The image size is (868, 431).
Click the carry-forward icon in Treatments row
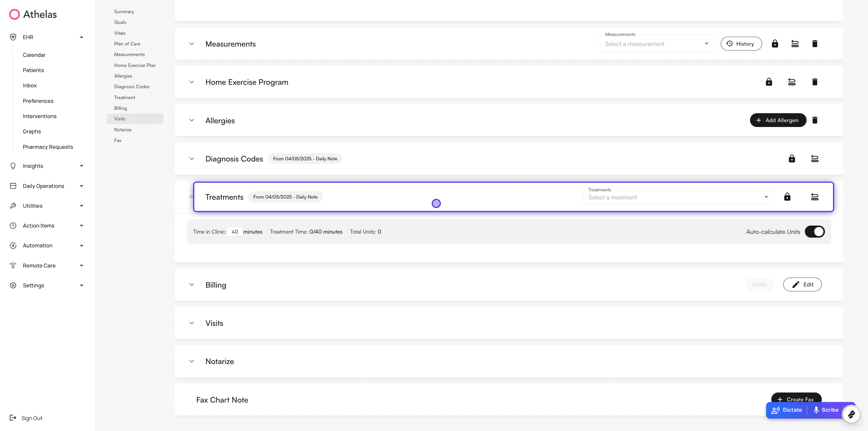814,197
